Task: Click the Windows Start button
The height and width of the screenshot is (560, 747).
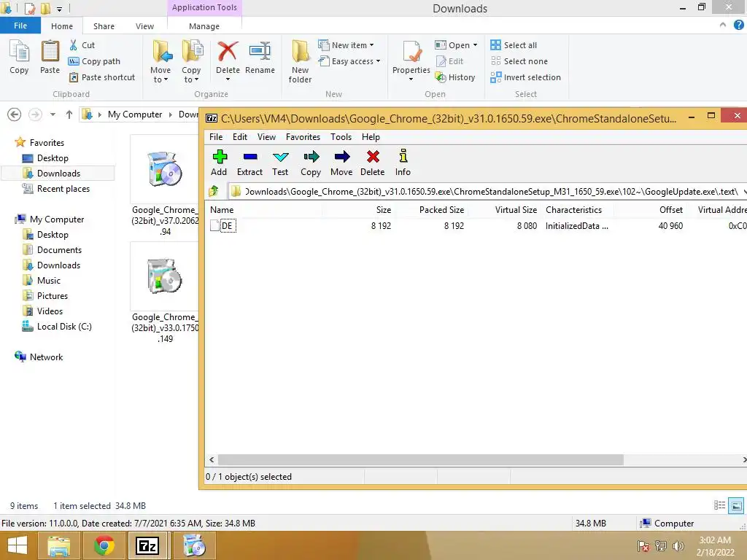Action: tap(18, 545)
